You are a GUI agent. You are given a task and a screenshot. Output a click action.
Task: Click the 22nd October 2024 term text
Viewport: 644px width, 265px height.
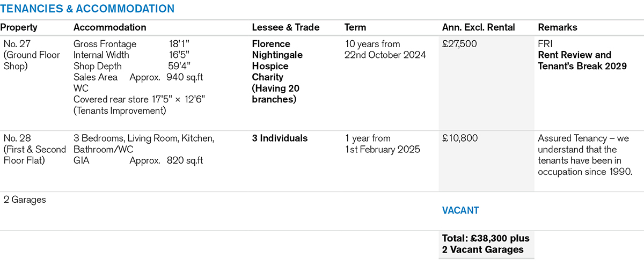click(x=385, y=55)
